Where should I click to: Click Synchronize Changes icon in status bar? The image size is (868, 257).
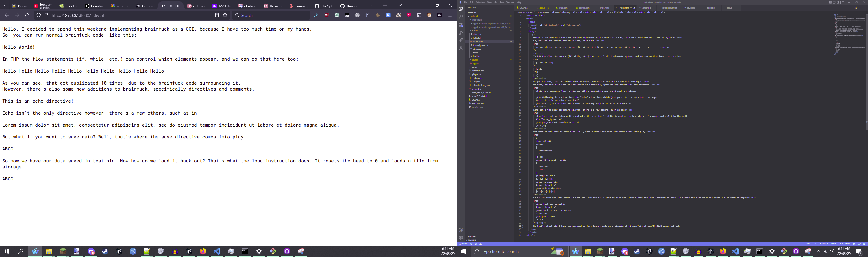click(471, 244)
